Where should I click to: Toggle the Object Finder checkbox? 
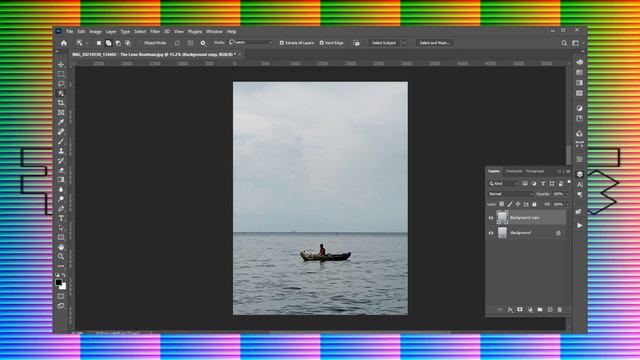tap(140, 43)
